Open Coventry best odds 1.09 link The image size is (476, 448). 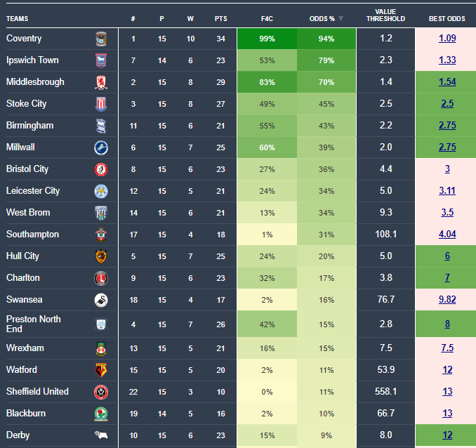point(447,39)
